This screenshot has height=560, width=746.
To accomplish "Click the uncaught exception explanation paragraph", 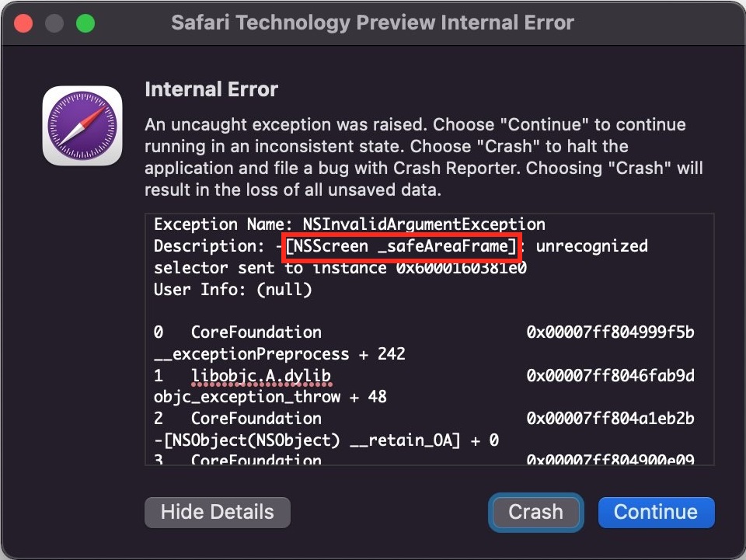I will (415, 158).
